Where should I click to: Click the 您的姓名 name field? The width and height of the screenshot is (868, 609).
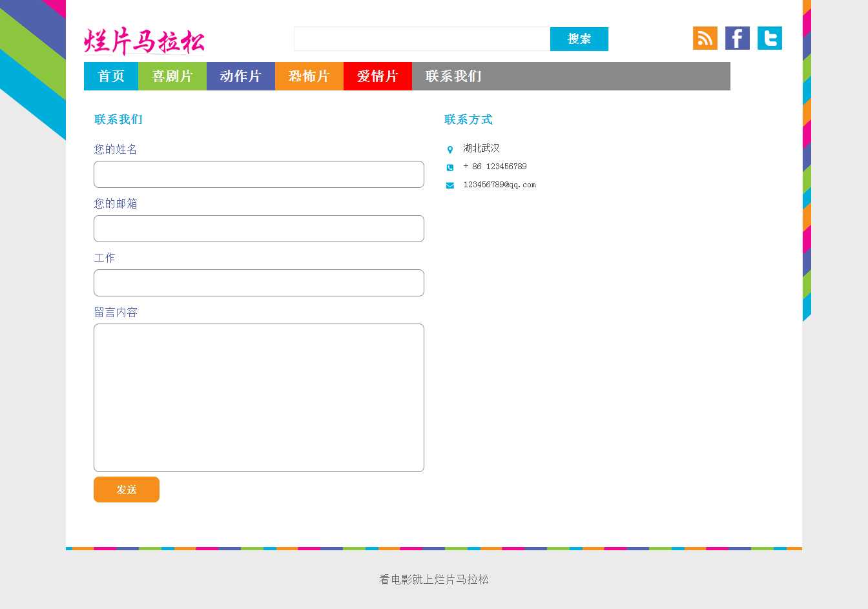[259, 174]
